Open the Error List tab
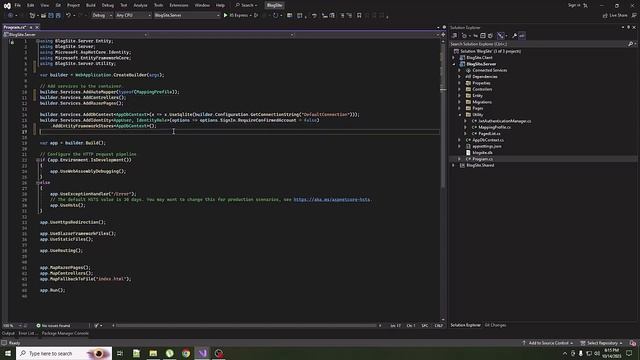This screenshot has height=360, width=640. (x=27, y=333)
